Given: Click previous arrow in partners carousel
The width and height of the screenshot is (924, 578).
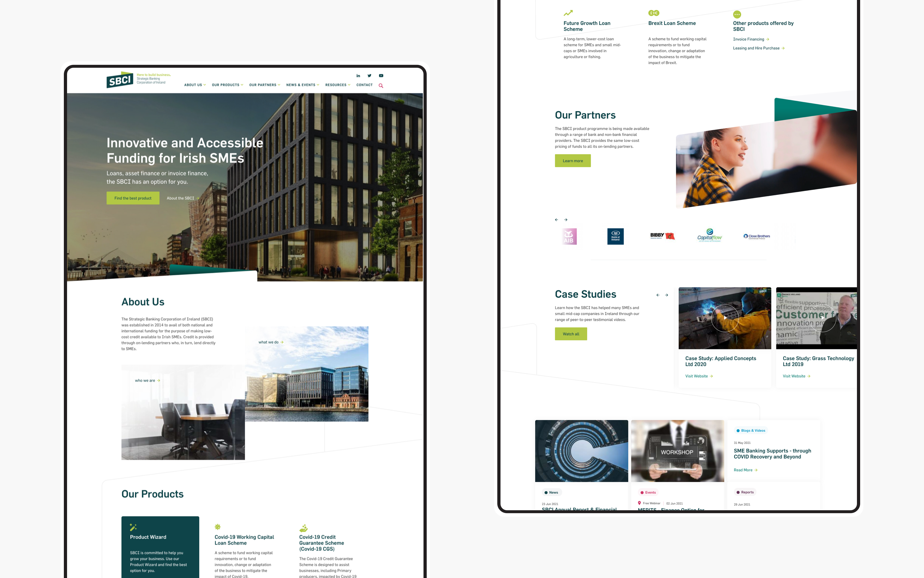Looking at the screenshot, I should (x=556, y=220).
